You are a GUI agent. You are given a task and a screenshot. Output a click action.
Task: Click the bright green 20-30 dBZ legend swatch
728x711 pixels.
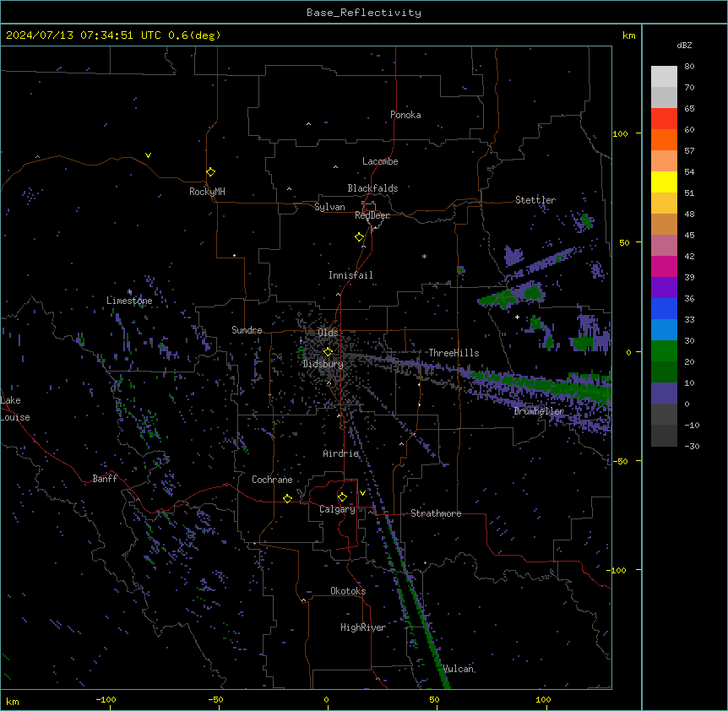pyautogui.click(x=664, y=351)
